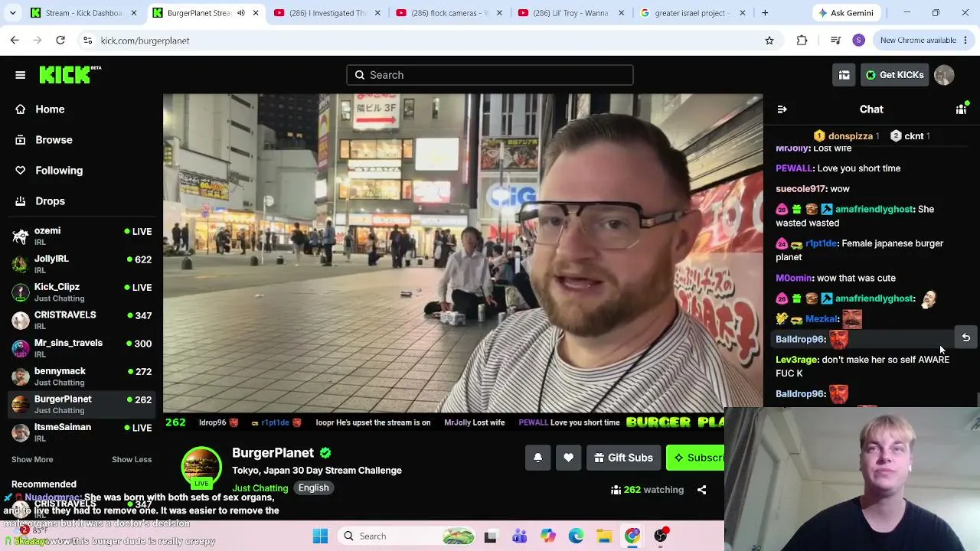Screen dimensions: 980x551
Task: Open the Chrome tab search dropdown
Action: (12, 13)
